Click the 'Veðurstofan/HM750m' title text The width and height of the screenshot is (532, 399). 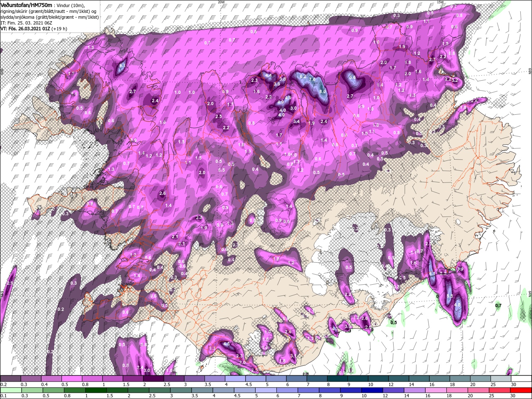point(26,5)
